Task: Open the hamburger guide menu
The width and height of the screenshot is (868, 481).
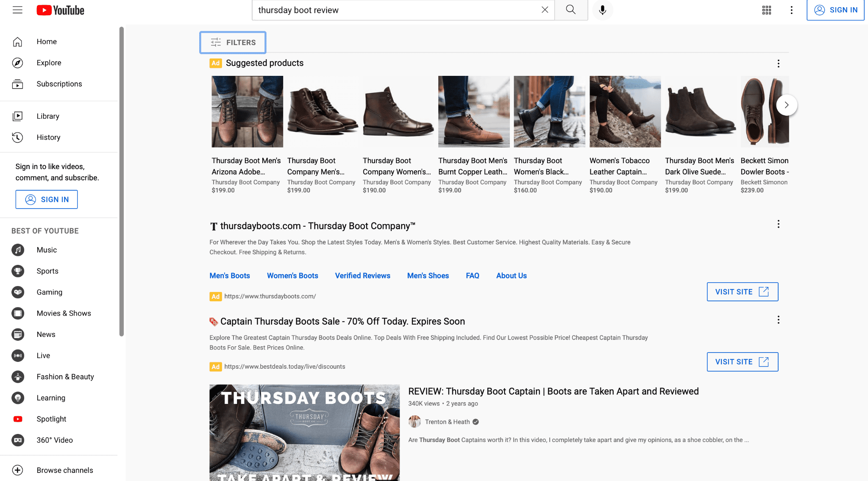Action: (17, 10)
